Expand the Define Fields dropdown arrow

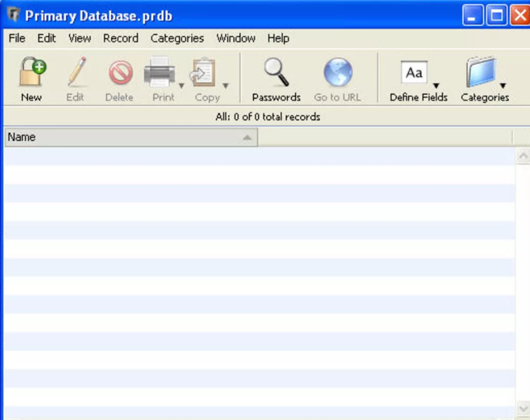point(436,85)
